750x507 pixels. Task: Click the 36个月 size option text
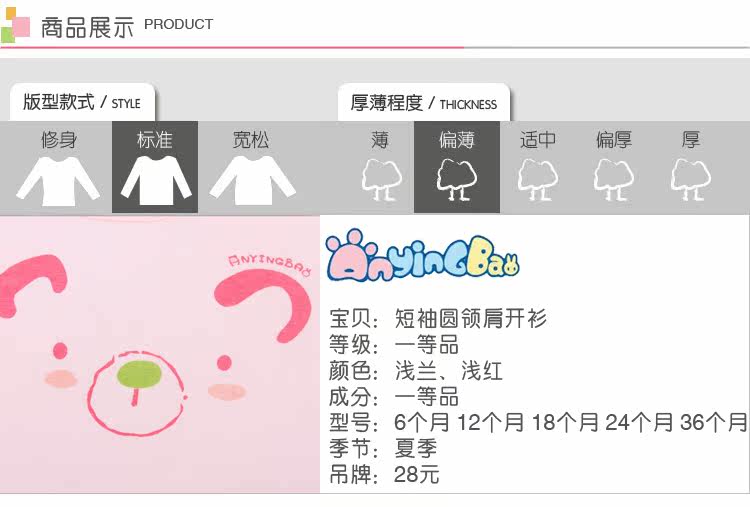pos(714,423)
